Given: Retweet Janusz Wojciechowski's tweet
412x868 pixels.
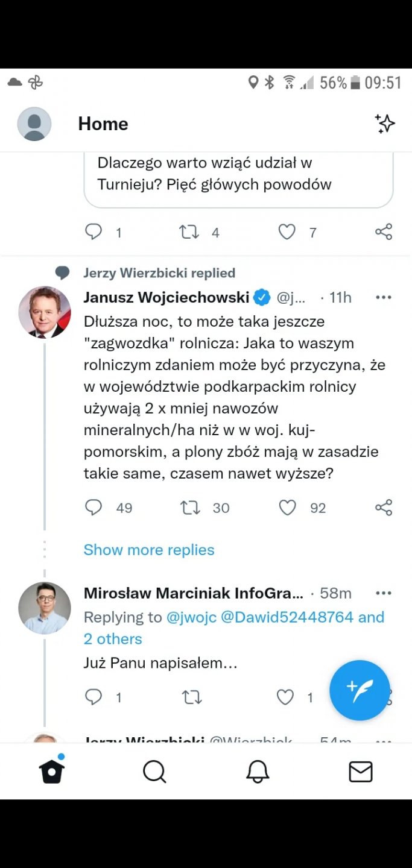Looking at the screenshot, I should tap(191, 508).
